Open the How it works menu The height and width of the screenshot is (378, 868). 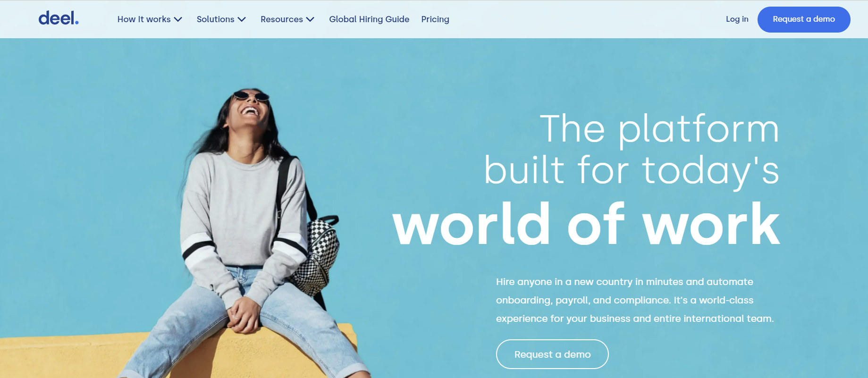144,19
